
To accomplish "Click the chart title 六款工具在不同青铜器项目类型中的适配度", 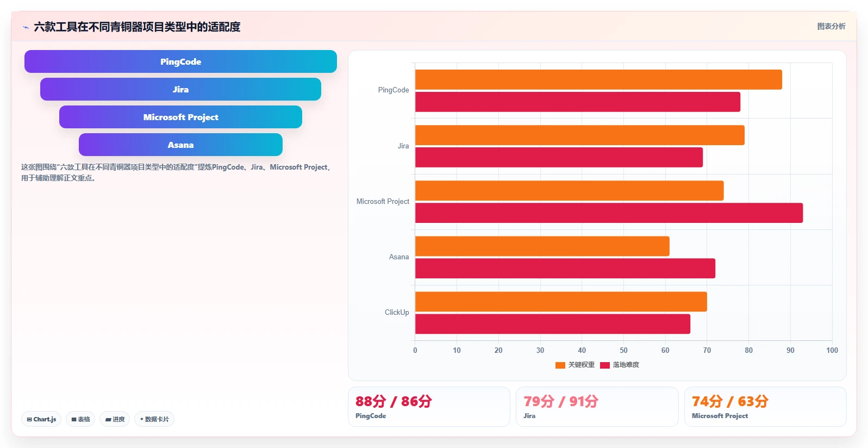I will [x=137, y=27].
